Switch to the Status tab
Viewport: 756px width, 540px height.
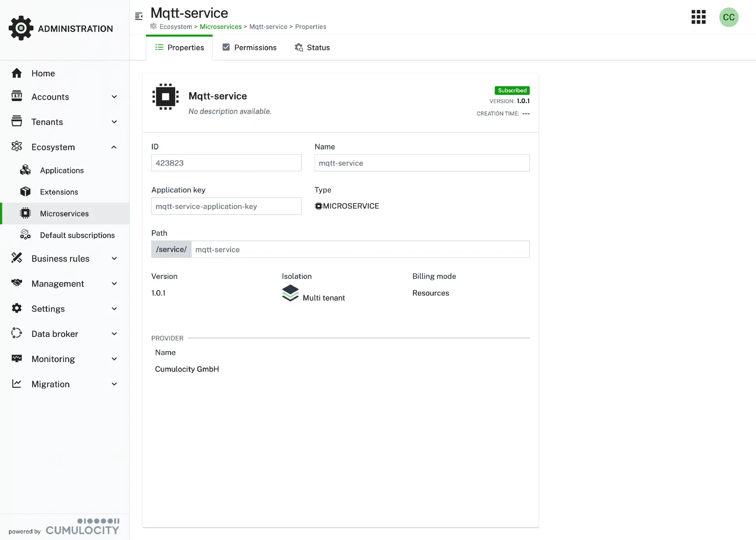click(x=312, y=48)
